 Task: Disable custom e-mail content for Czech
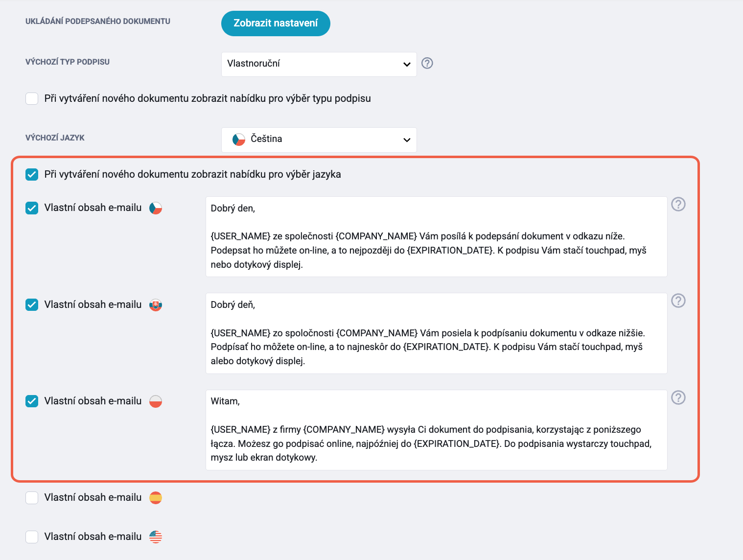(x=32, y=208)
